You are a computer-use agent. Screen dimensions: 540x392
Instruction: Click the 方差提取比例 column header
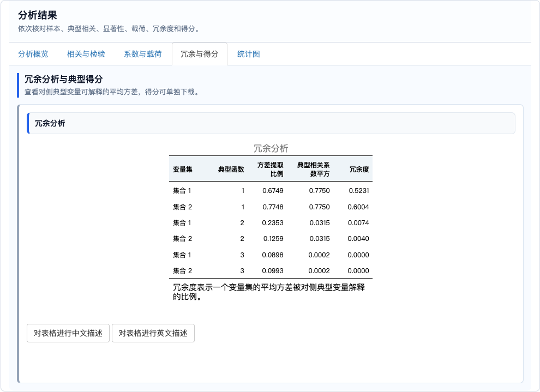pos(271,170)
